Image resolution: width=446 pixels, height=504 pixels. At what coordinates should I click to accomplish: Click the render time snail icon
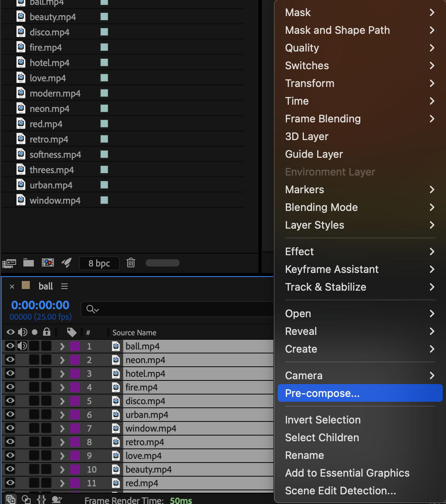(57, 500)
